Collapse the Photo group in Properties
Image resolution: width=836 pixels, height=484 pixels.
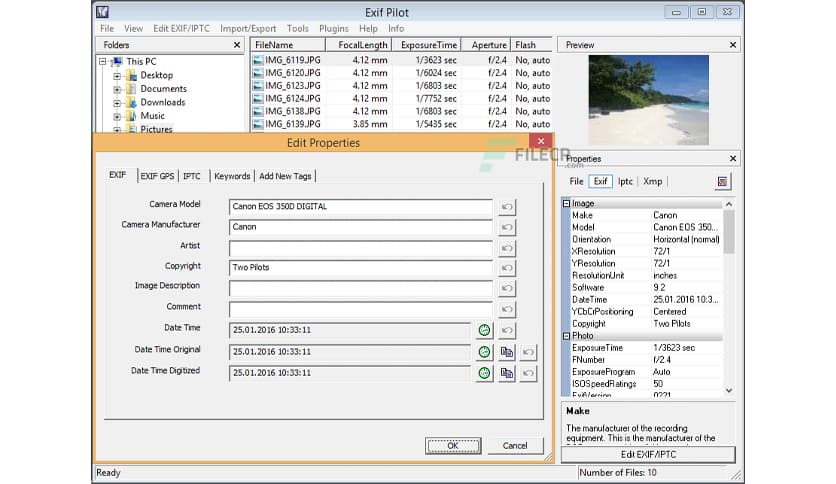(x=566, y=336)
